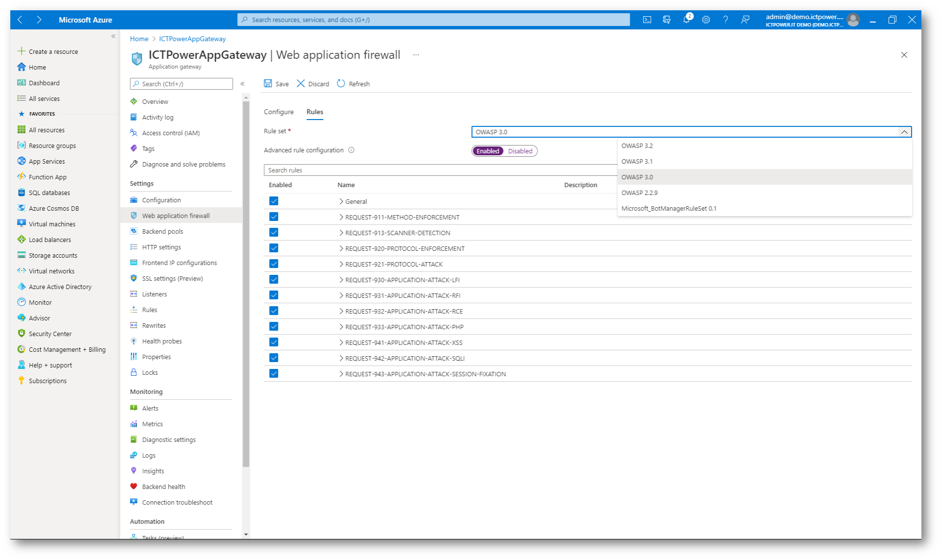Uncheck REQUEST-941-APPLICATION-ATTACK-XSS checkbox
This screenshot has height=560, width=942.
point(274,342)
